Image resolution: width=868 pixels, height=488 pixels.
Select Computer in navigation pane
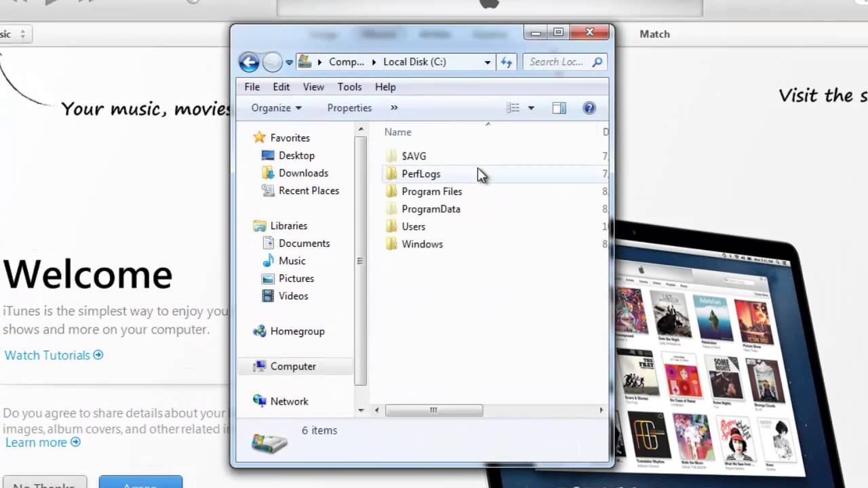(x=293, y=367)
